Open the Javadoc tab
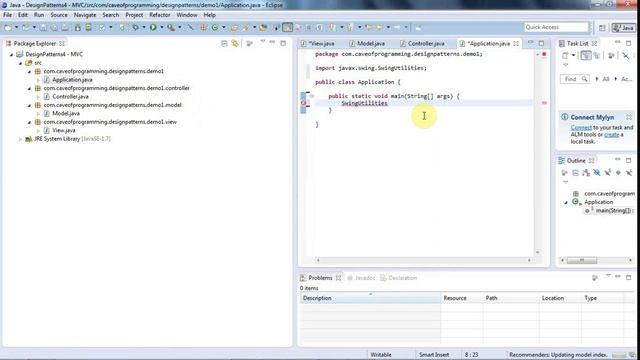 (x=361, y=278)
